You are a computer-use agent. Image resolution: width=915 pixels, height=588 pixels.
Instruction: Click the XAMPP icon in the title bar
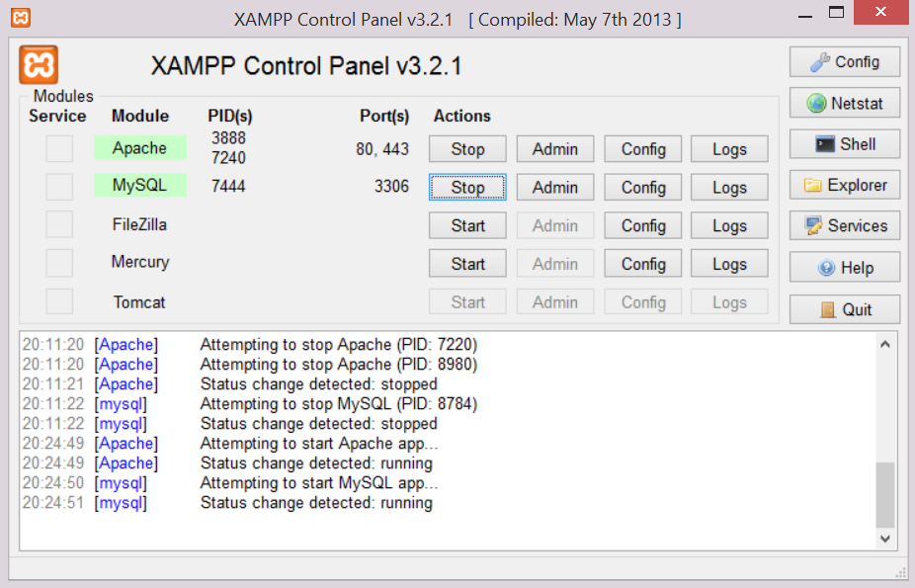[21, 18]
